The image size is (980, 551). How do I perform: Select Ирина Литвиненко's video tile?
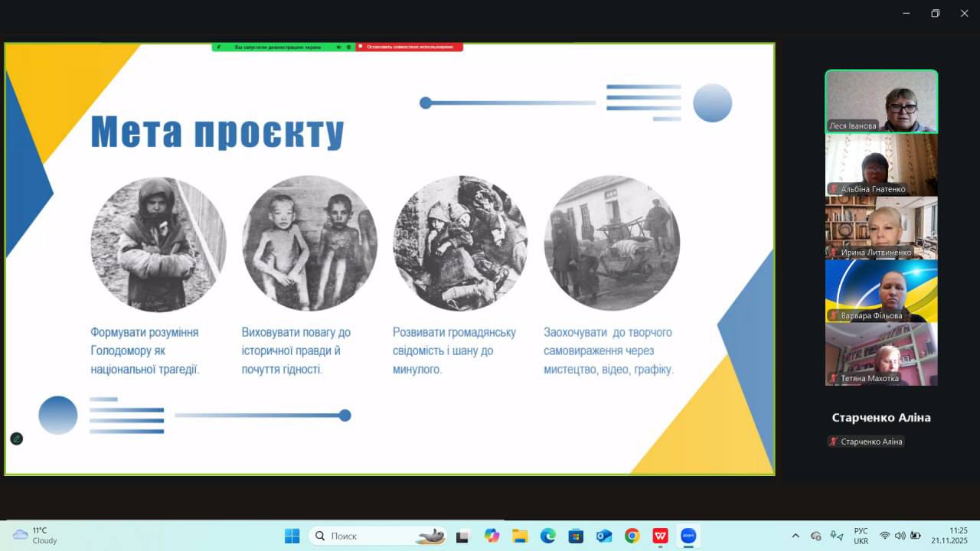click(x=880, y=227)
